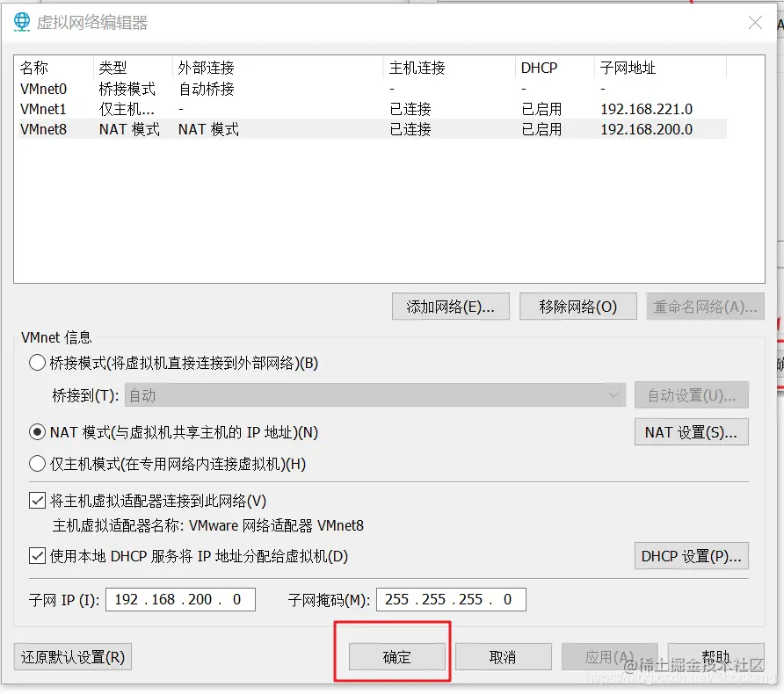Select NAT 模式 radio button

point(38,432)
